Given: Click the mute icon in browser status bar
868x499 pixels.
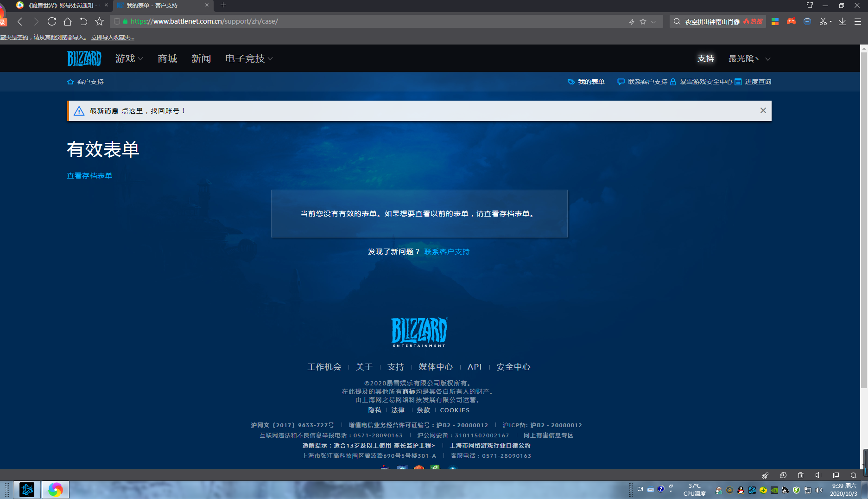Looking at the screenshot, I should pos(818,475).
